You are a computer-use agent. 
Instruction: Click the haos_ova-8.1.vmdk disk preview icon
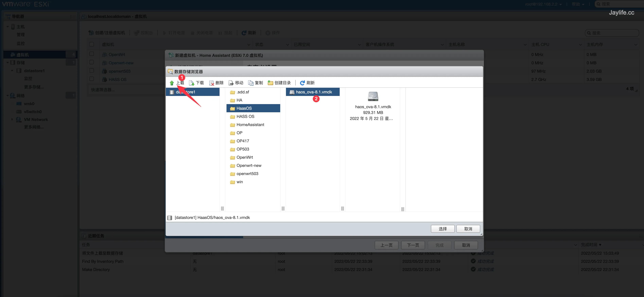[x=373, y=96]
